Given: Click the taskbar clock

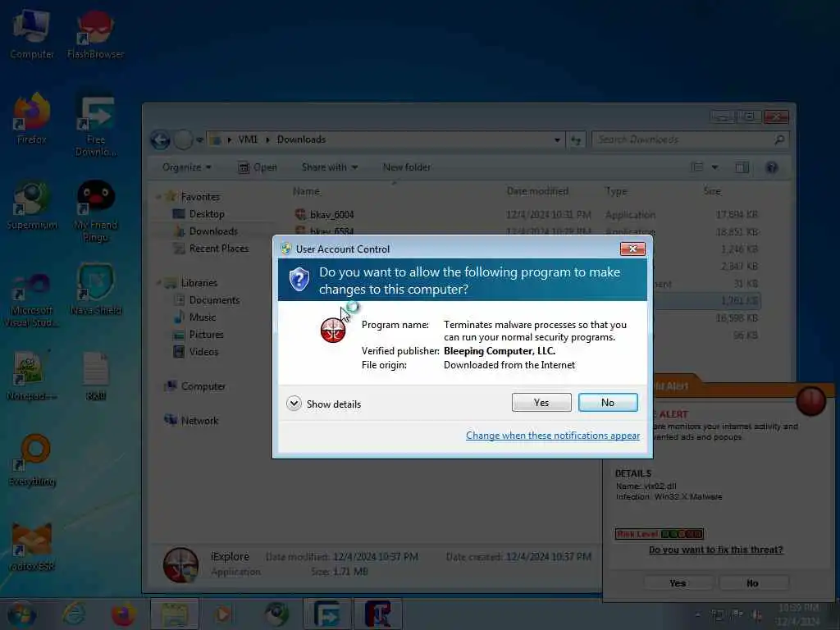Looking at the screenshot, I should point(798,614).
